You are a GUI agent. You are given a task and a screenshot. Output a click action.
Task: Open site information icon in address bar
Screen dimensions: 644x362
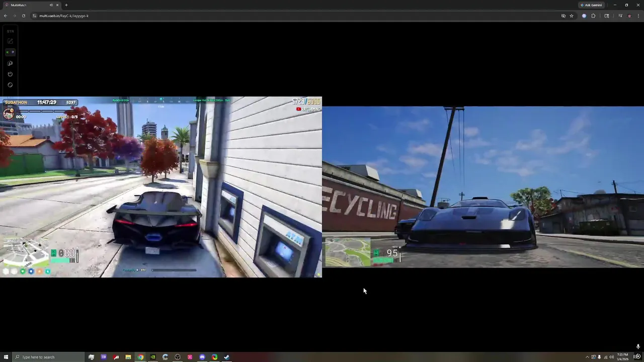(35, 16)
